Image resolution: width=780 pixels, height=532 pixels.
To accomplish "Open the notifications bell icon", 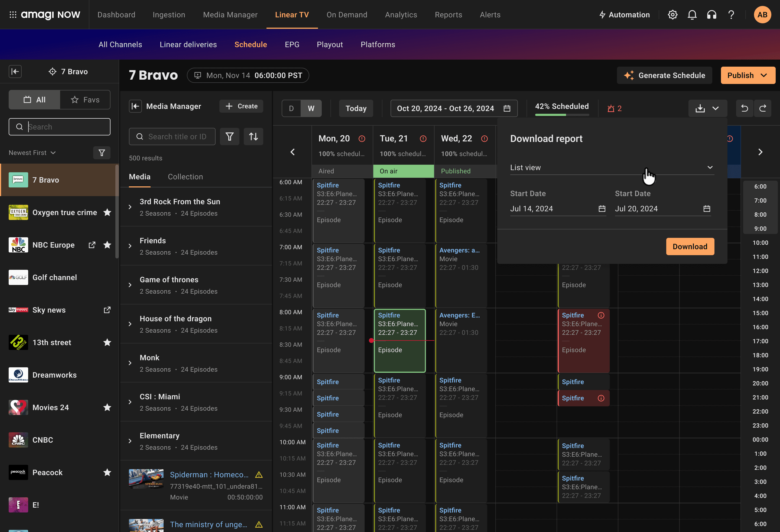I will 692,15.
